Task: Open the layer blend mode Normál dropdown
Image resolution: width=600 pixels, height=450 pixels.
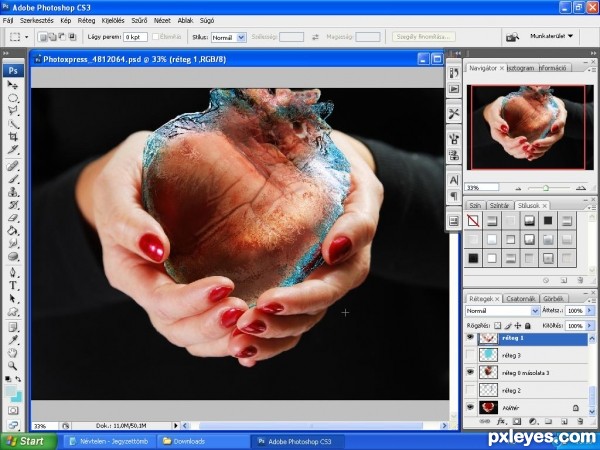Action: (x=502, y=311)
